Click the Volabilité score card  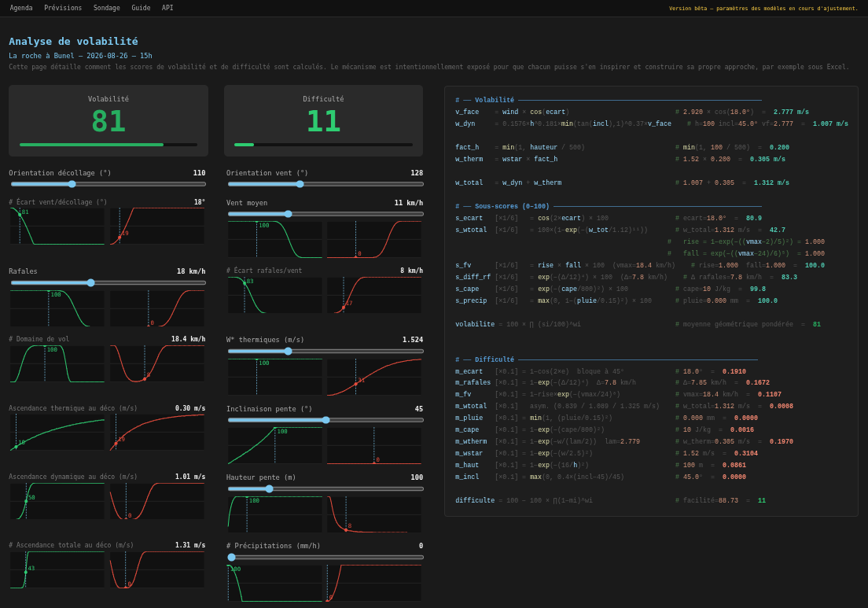click(108, 120)
